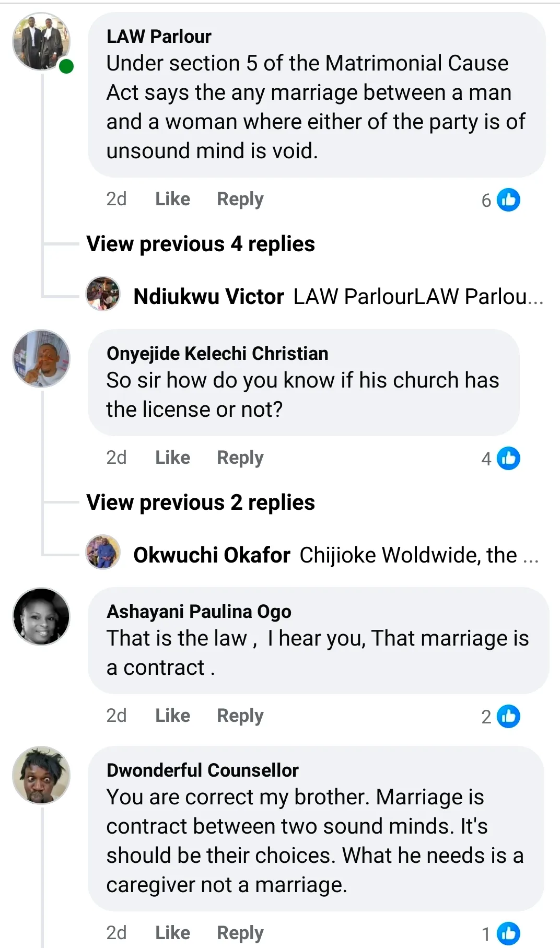Viewport: 560px width, 948px height.
Task: Open Dwonderful Counsellor's profile picture
Action: click(41, 775)
